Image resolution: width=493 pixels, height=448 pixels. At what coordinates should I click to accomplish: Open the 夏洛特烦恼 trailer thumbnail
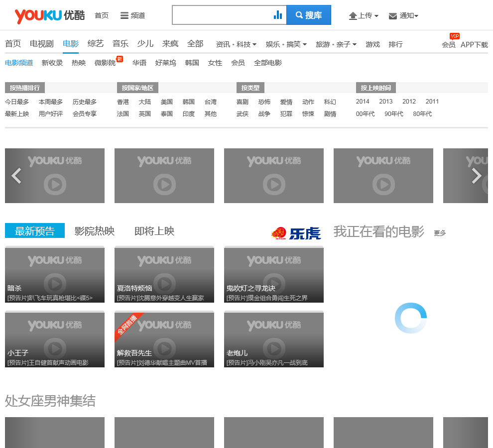click(x=164, y=275)
